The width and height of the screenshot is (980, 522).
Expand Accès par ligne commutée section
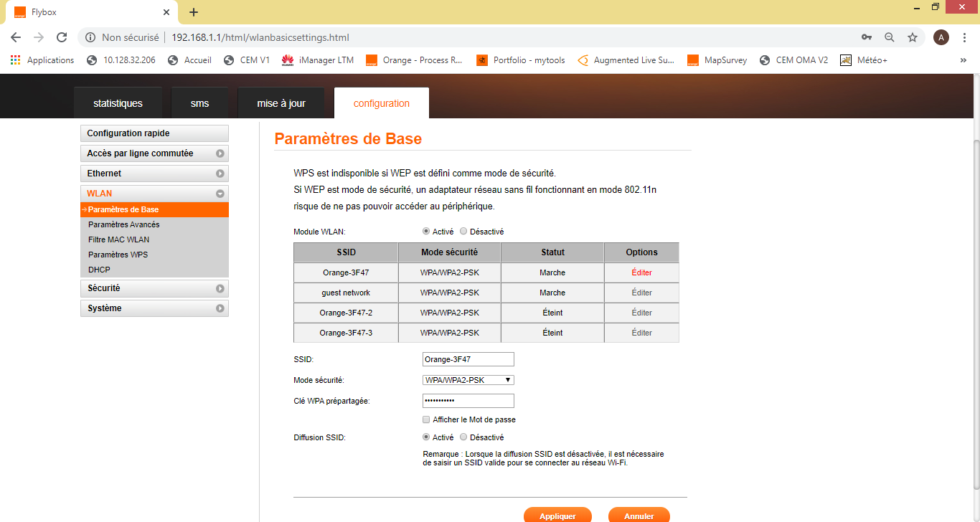click(154, 153)
